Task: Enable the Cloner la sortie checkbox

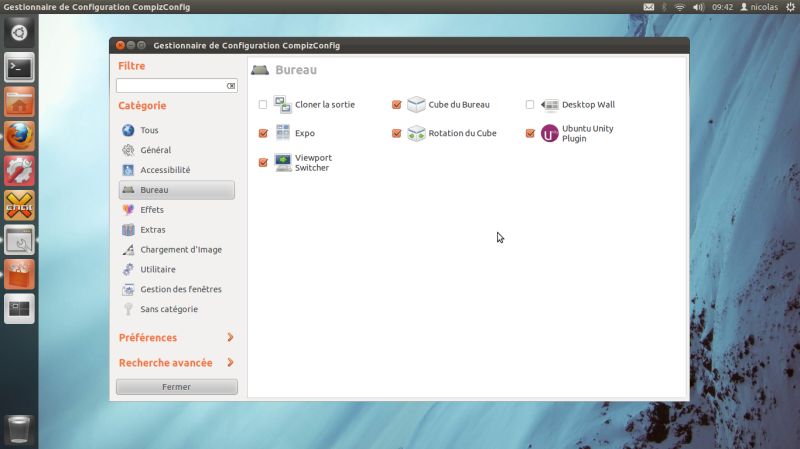Action: click(x=263, y=105)
